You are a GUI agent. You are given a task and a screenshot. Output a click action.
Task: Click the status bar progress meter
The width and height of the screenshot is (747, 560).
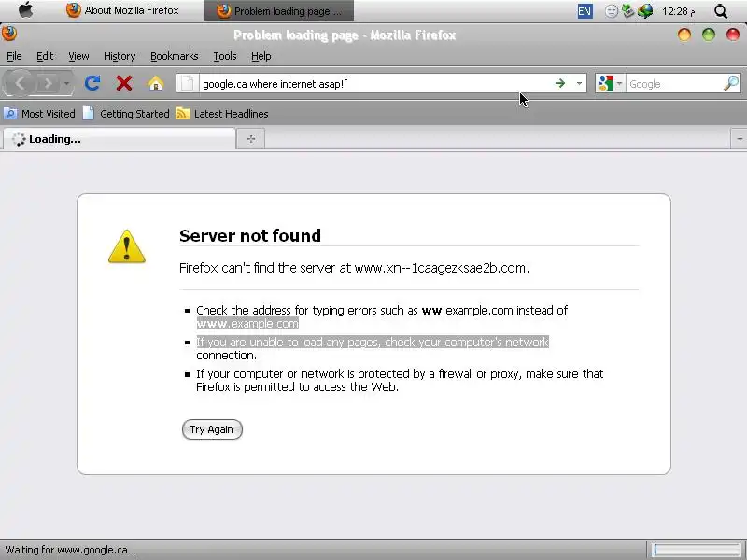point(696,550)
